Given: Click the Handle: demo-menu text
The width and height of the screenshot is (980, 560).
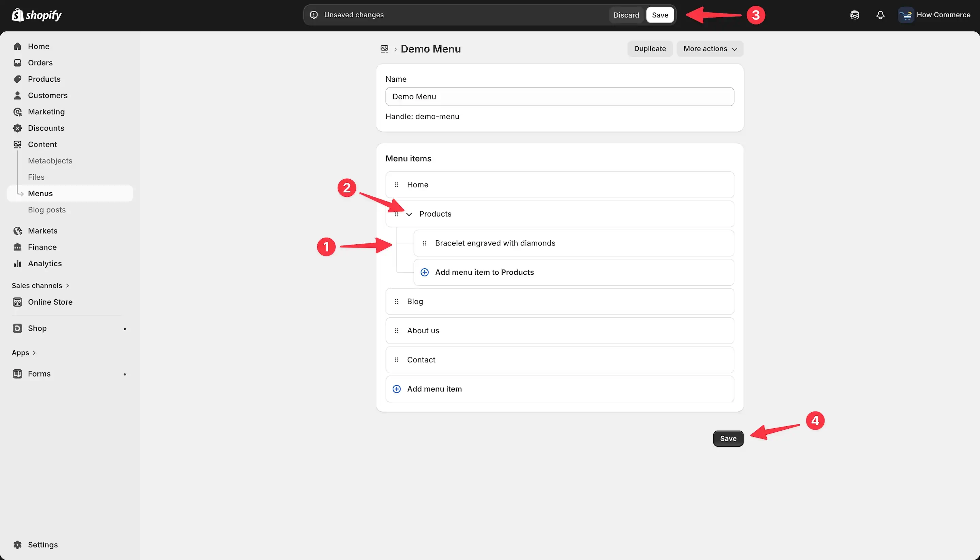Looking at the screenshot, I should coord(422,116).
